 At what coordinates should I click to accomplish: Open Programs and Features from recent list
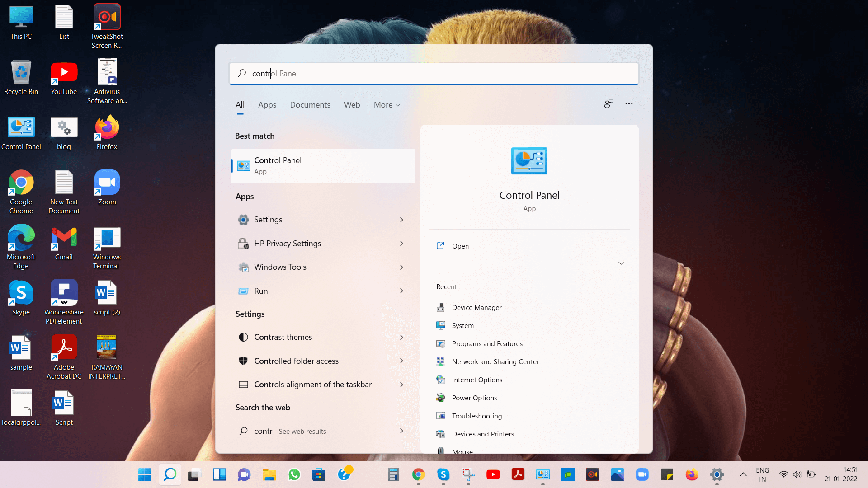(487, 343)
